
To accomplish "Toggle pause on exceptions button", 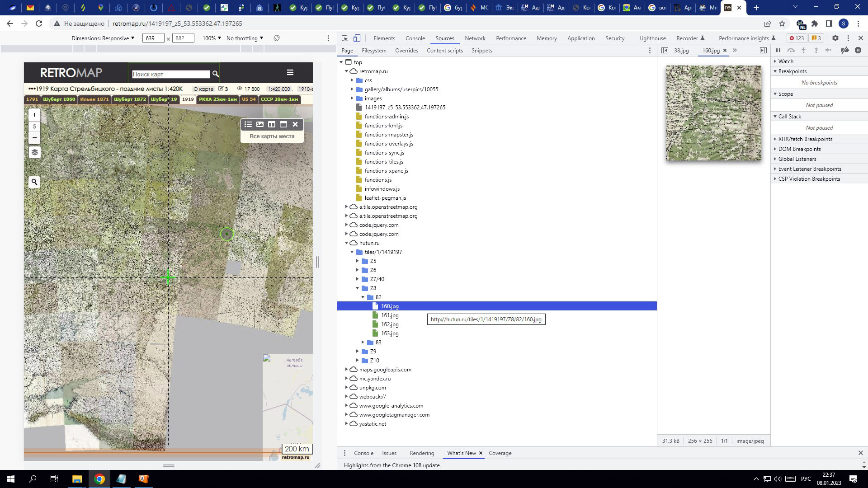I will point(858,51).
